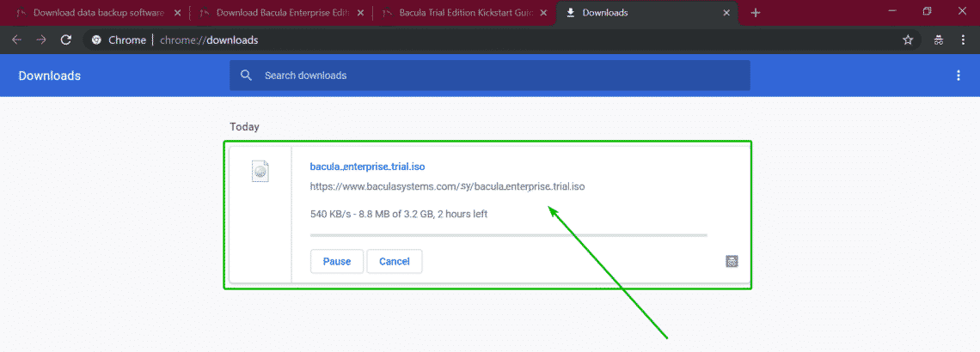This screenshot has height=352, width=980.
Task: Pause the bacula ISO download
Action: pos(337,262)
